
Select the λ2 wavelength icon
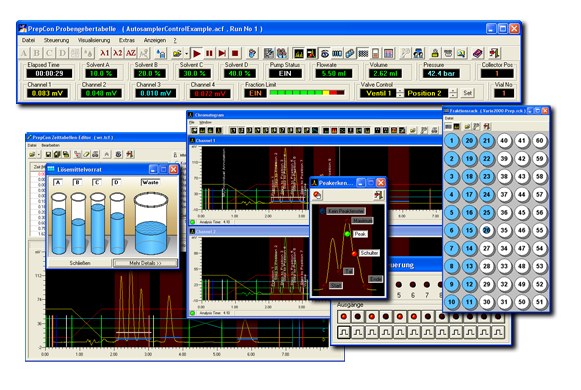pos(118,53)
